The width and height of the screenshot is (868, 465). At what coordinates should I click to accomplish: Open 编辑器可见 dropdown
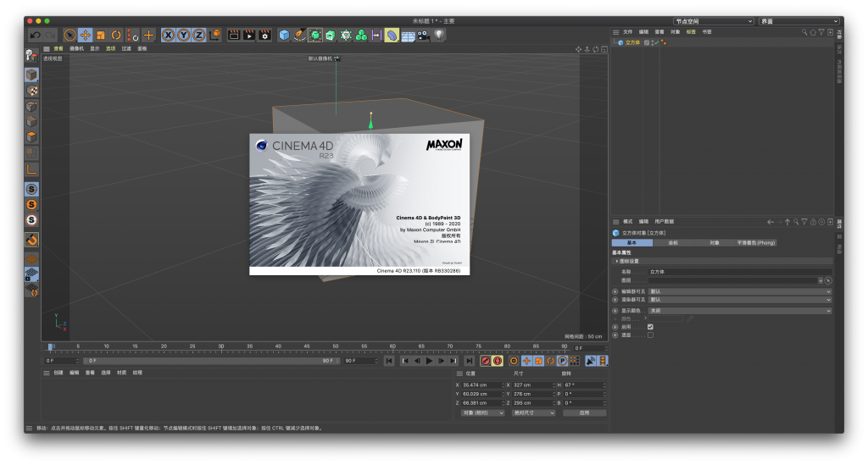740,291
